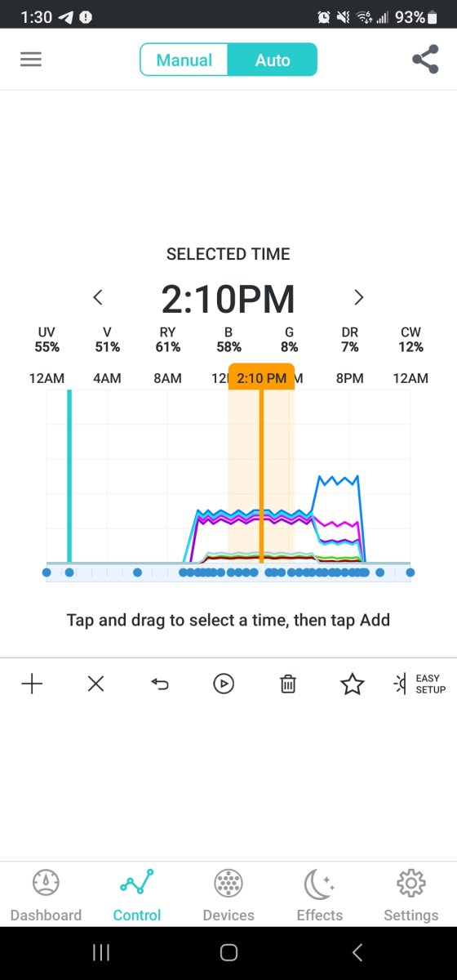This screenshot has width=457, height=980.
Task: Tap the star favorites icon
Action: click(352, 684)
